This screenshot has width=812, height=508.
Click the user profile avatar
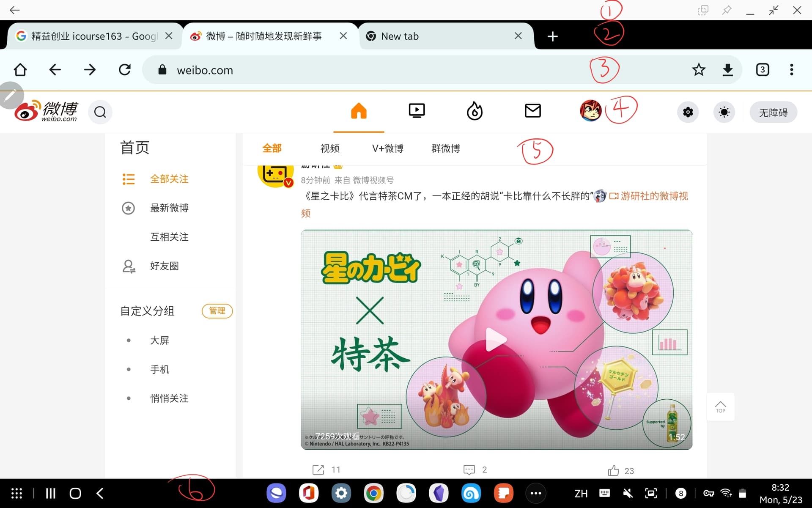click(x=590, y=111)
